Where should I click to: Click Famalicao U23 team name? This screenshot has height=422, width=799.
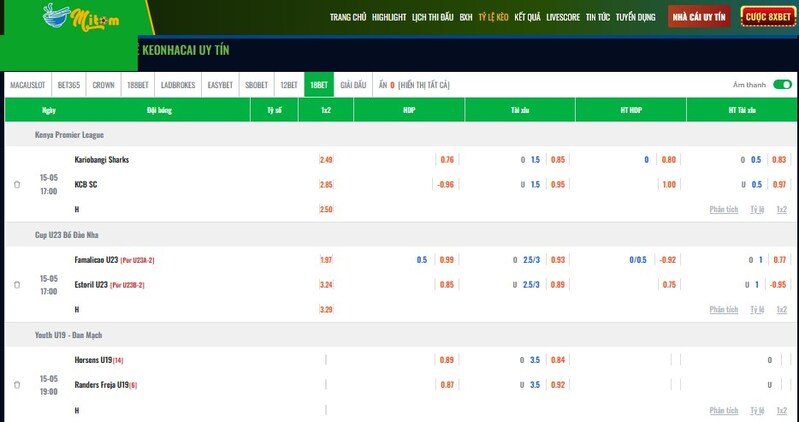pyautogui.click(x=96, y=260)
